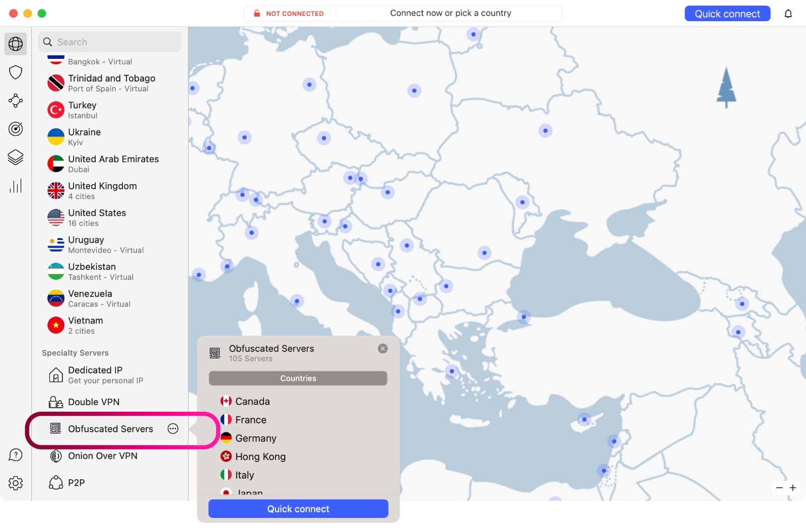Click the Ukraine flag icon
The image size is (806, 532).
(56, 137)
